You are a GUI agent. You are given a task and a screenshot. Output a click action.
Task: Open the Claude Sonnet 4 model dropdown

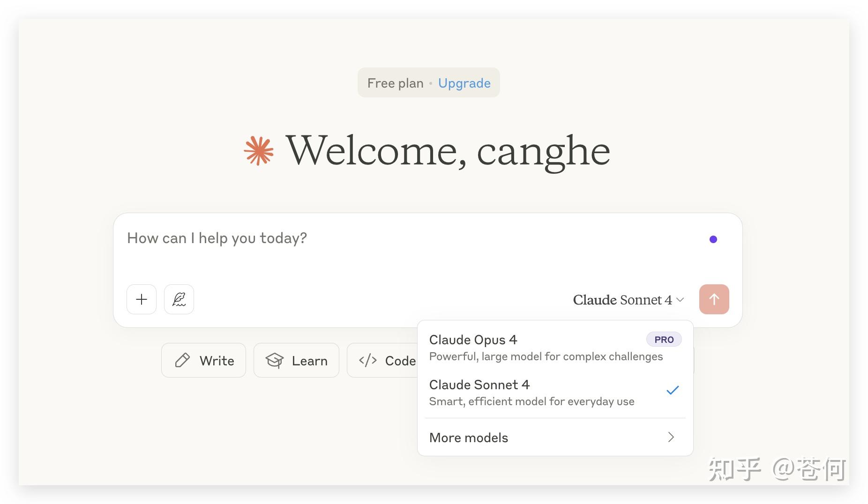(x=628, y=300)
